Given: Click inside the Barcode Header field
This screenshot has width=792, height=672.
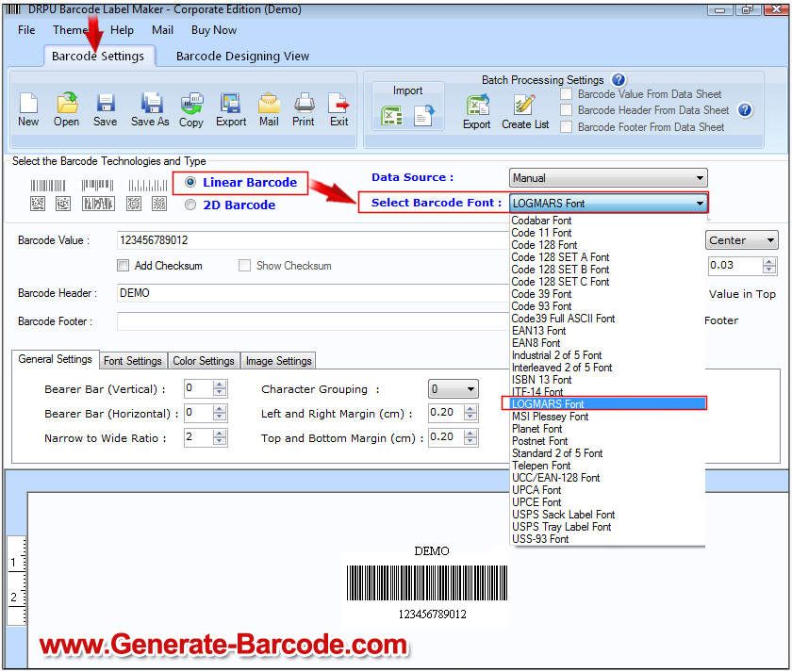Looking at the screenshot, I should click(311, 293).
